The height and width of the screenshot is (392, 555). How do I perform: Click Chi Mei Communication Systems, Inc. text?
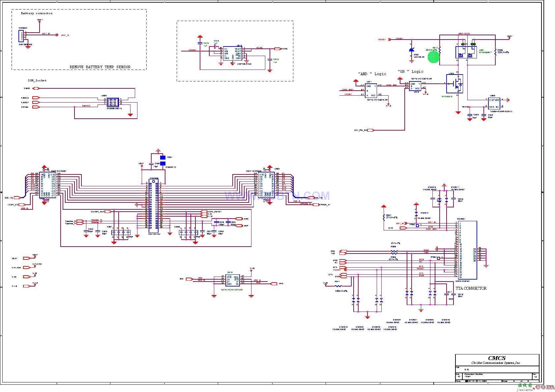[496, 363]
